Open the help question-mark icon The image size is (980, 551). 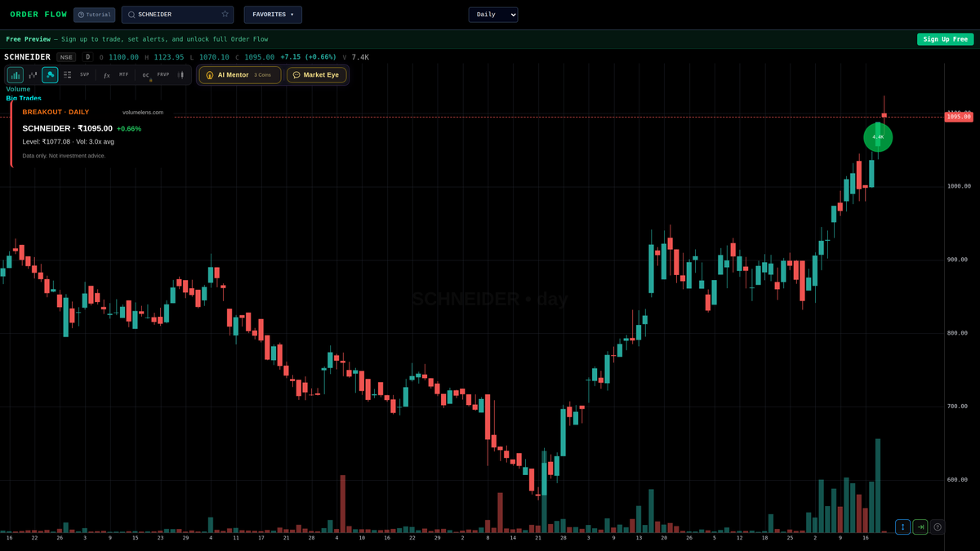938,527
